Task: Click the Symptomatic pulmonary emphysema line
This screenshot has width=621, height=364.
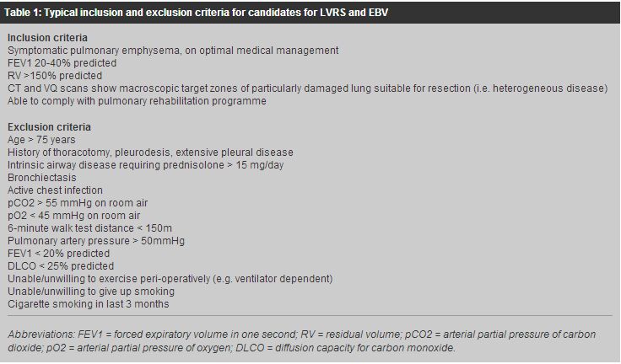Action: pyautogui.click(x=173, y=51)
